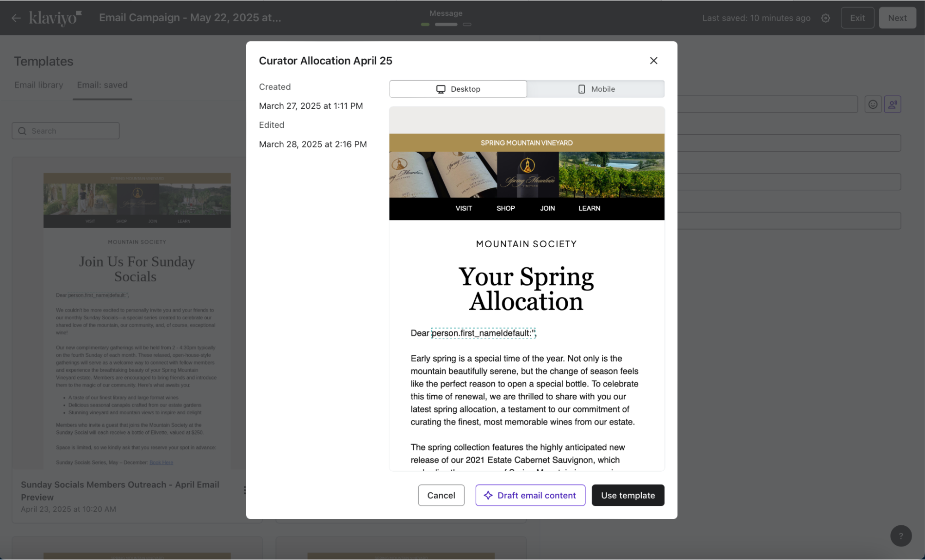Open Sunday Socials template options menu

point(244,491)
